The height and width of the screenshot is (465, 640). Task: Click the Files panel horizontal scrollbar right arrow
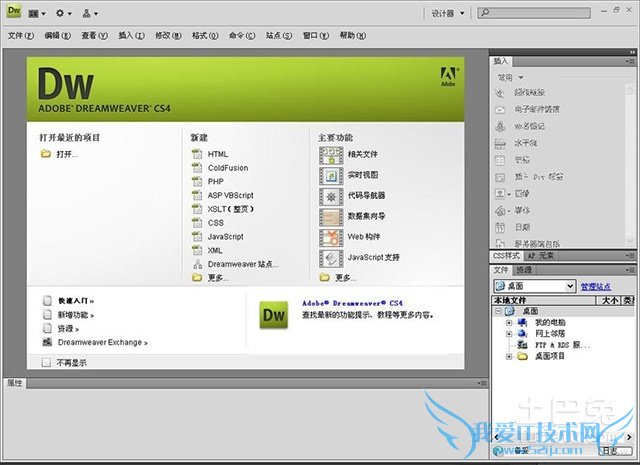tap(629, 437)
